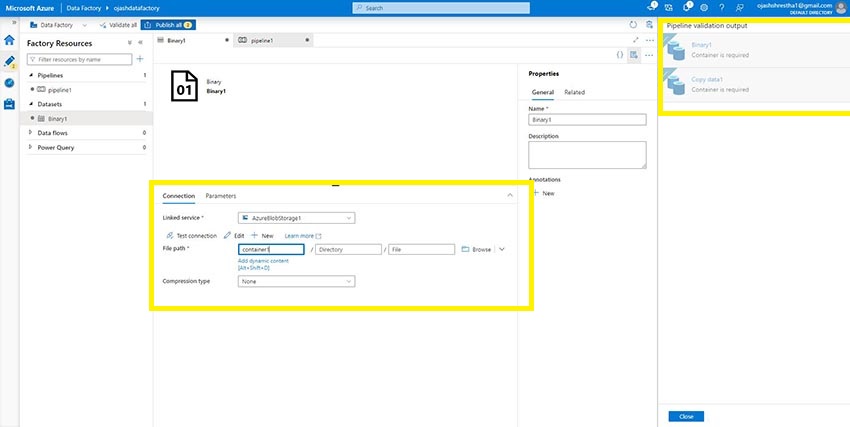The width and height of the screenshot is (850, 427).
Task: Click the Description text area
Action: point(587,155)
